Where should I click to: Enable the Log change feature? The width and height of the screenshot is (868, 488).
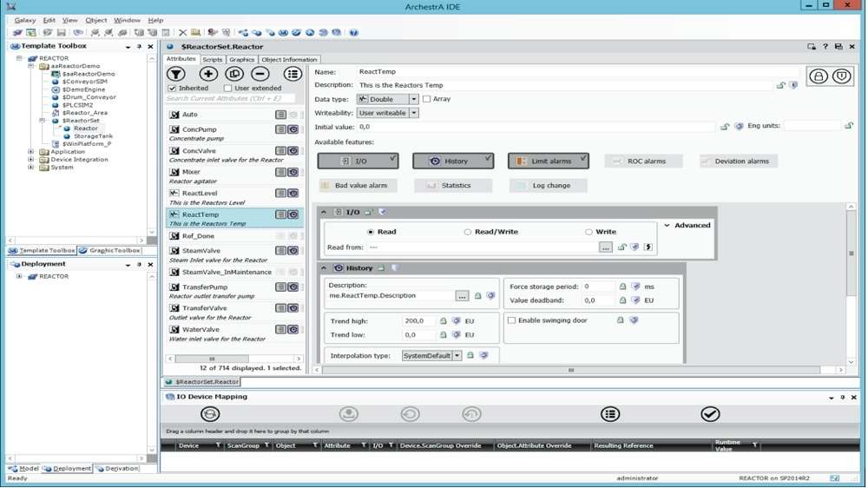[x=548, y=186]
